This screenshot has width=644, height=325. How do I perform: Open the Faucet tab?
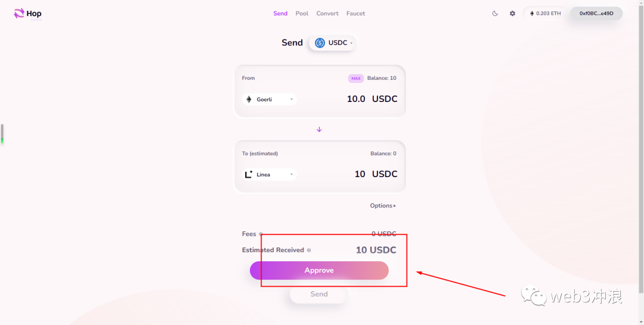point(355,14)
